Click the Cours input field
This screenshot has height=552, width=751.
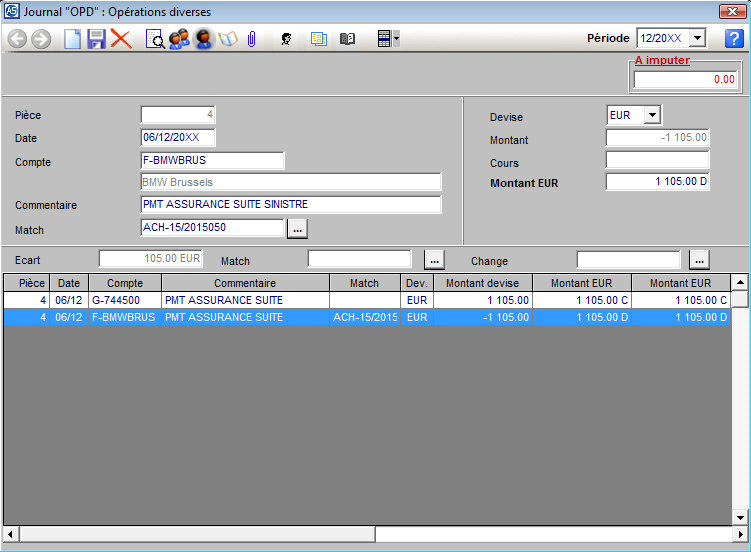point(657,161)
